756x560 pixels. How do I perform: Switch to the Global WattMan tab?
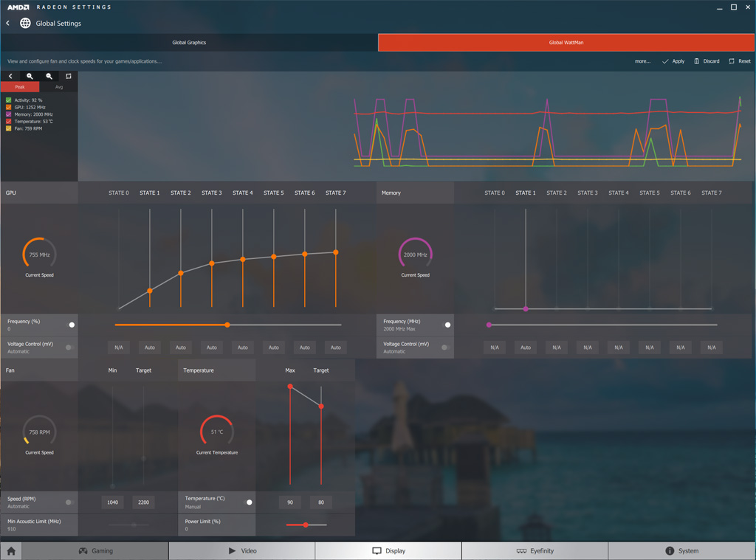tap(566, 42)
